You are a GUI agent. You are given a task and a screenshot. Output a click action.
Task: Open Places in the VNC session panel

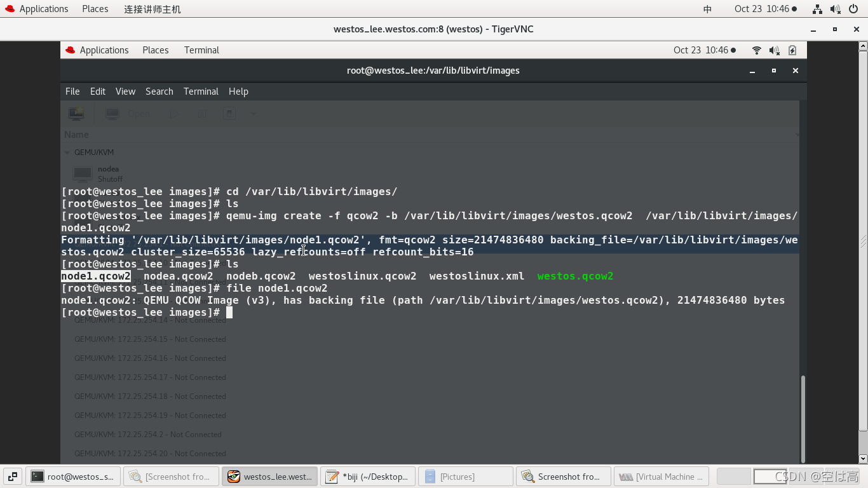point(156,50)
